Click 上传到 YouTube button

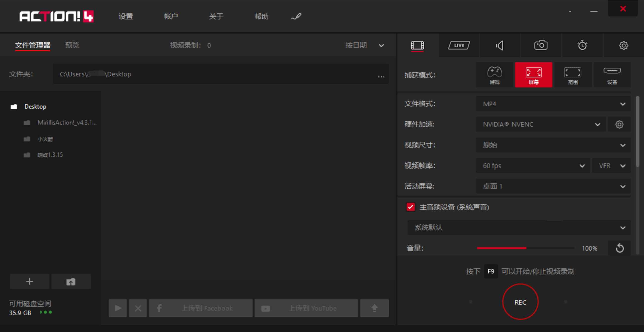click(306, 308)
